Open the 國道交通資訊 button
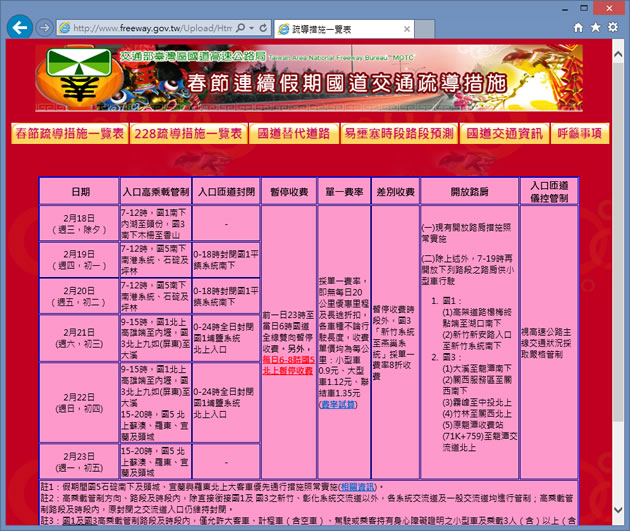 click(503, 133)
